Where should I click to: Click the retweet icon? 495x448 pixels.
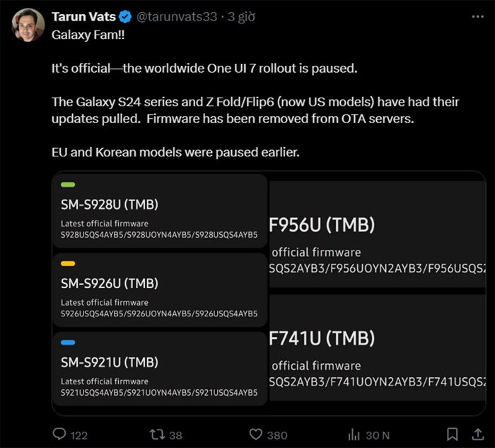(x=157, y=435)
